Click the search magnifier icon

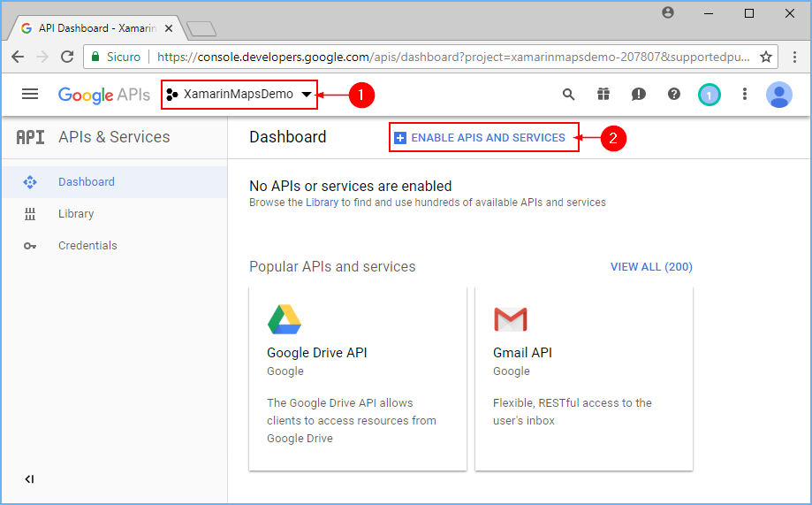point(569,95)
